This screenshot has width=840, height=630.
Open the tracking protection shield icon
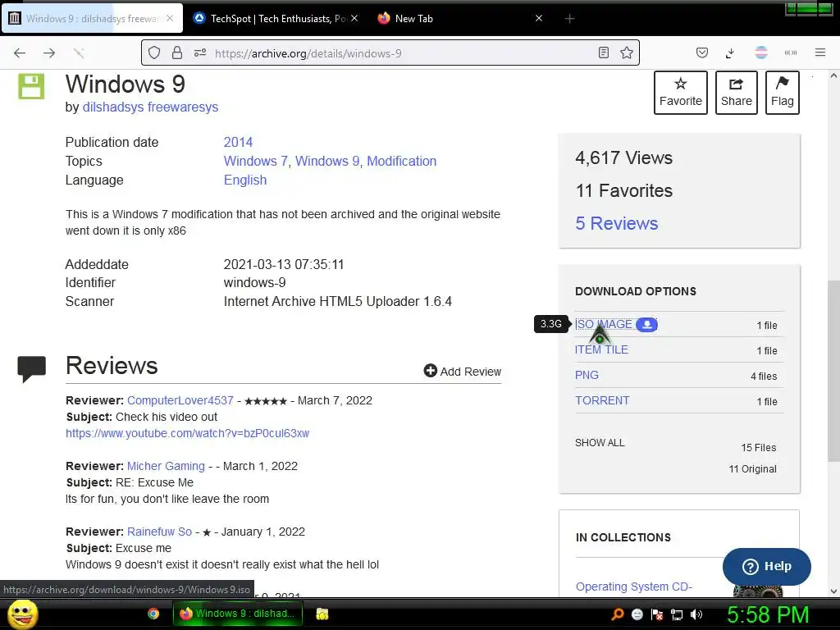[154, 52]
